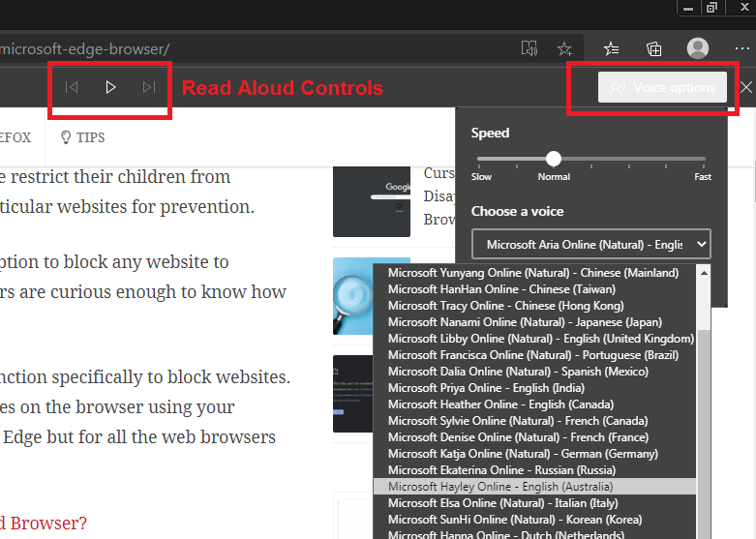Minimize the browser window
The height and width of the screenshot is (539, 756).
(x=688, y=7)
